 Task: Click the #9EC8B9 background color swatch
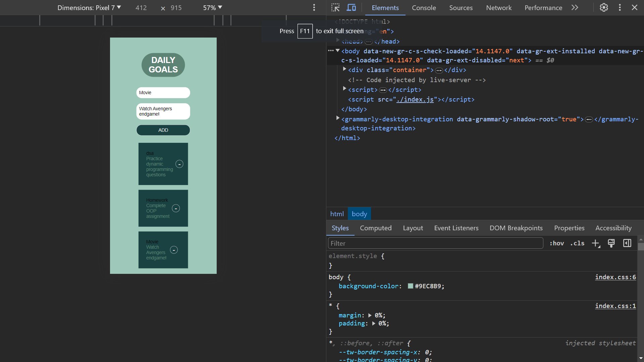click(410, 286)
